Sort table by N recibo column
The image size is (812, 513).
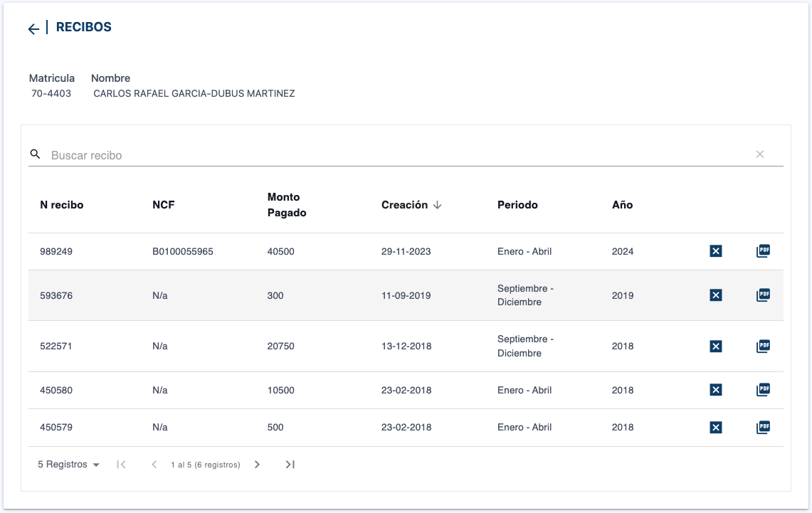pyautogui.click(x=62, y=205)
